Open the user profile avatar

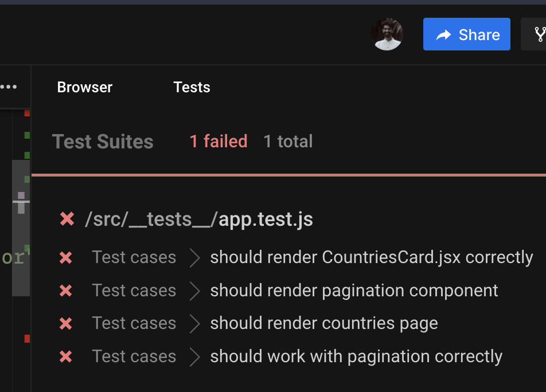point(387,34)
